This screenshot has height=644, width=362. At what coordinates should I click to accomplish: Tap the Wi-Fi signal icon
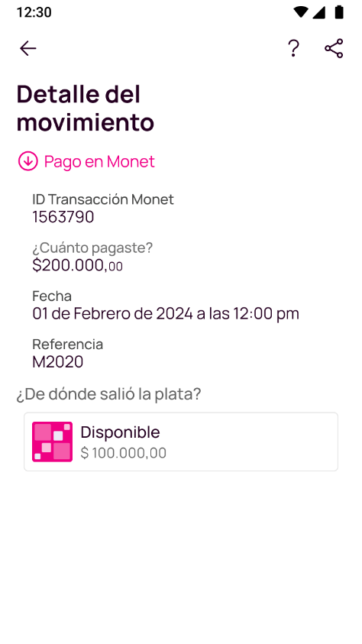point(301,12)
